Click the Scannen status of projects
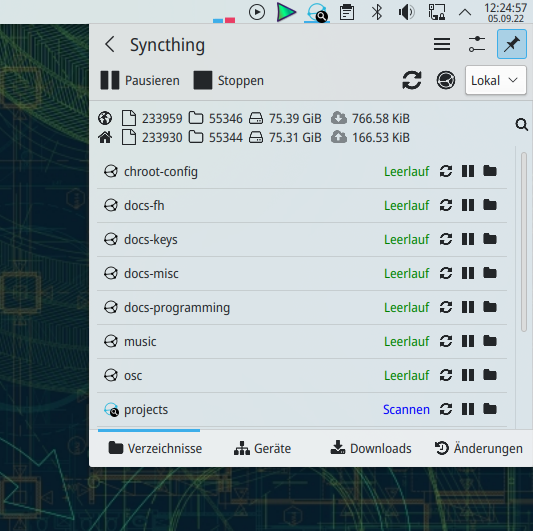 point(406,409)
